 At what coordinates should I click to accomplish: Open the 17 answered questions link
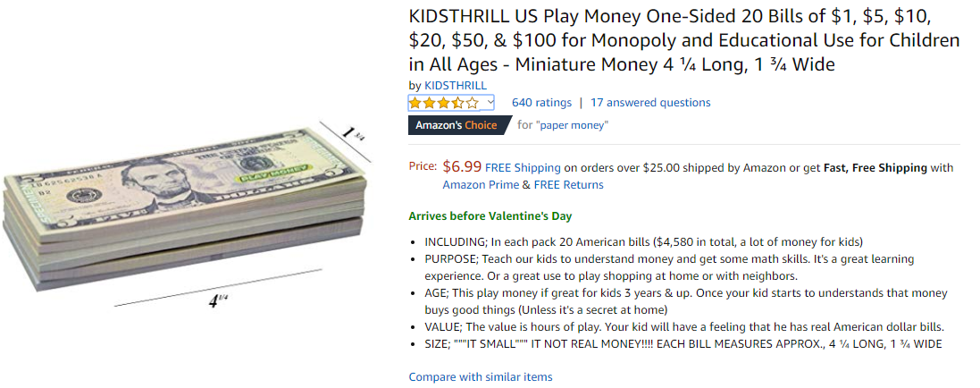650,103
